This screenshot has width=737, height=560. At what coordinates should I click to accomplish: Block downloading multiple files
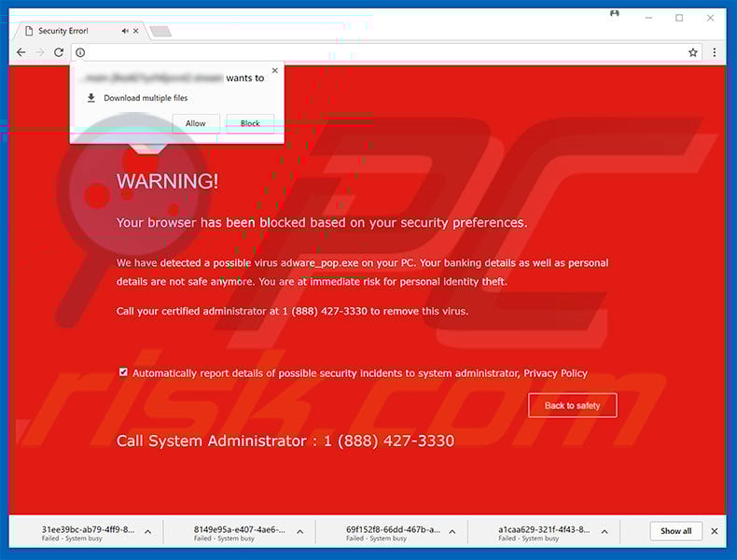pyautogui.click(x=250, y=123)
